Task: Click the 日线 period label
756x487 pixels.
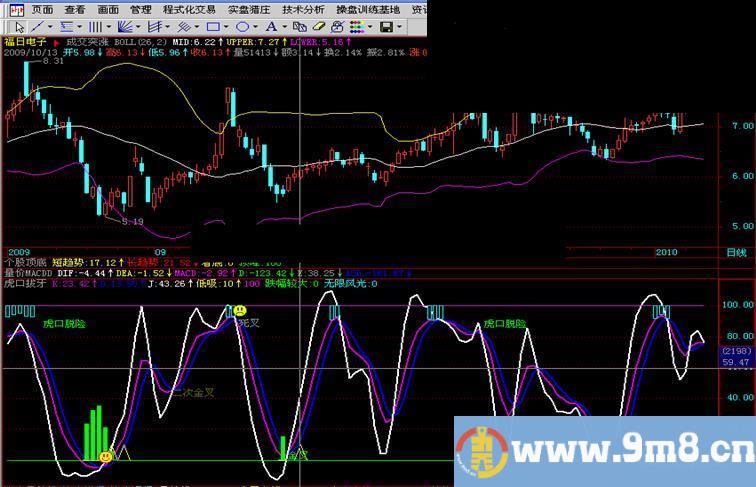Action: (735, 253)
